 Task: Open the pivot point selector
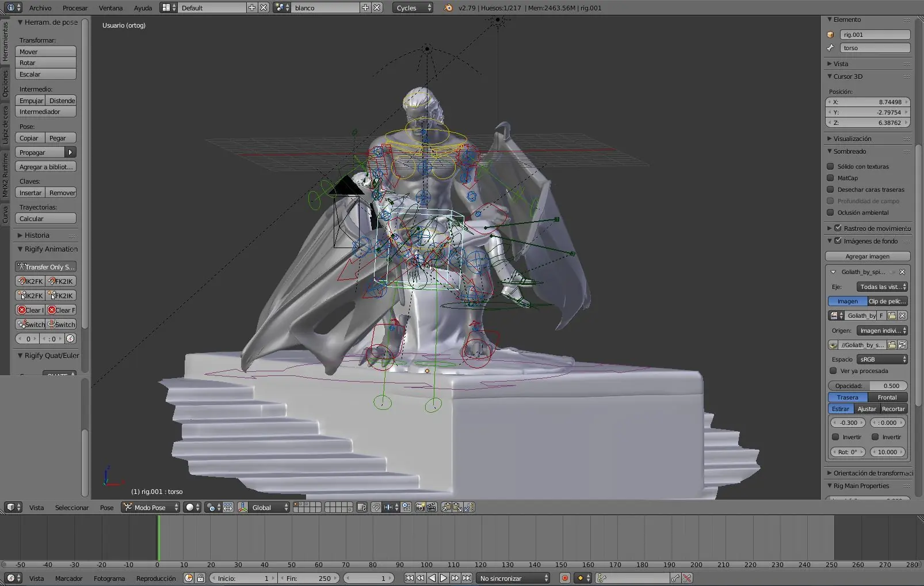213,507
